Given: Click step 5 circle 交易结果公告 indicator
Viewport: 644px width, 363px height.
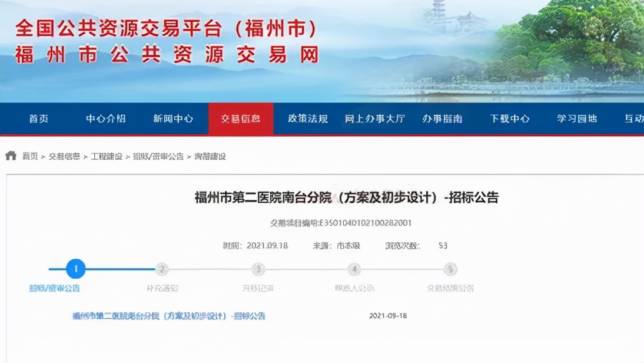Looking at the screenshot, I should click(449, 268).
